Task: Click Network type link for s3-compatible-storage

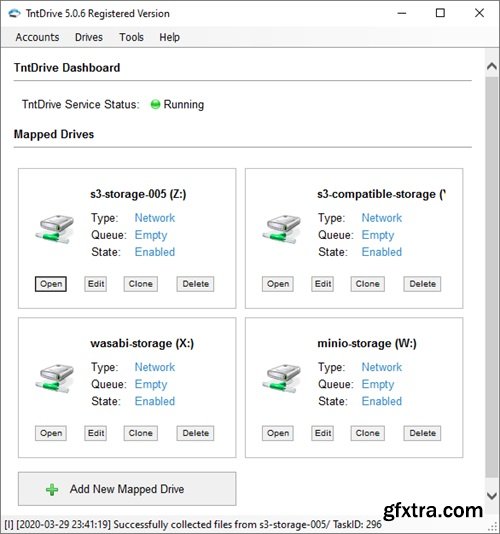Action: coord(381,218)
